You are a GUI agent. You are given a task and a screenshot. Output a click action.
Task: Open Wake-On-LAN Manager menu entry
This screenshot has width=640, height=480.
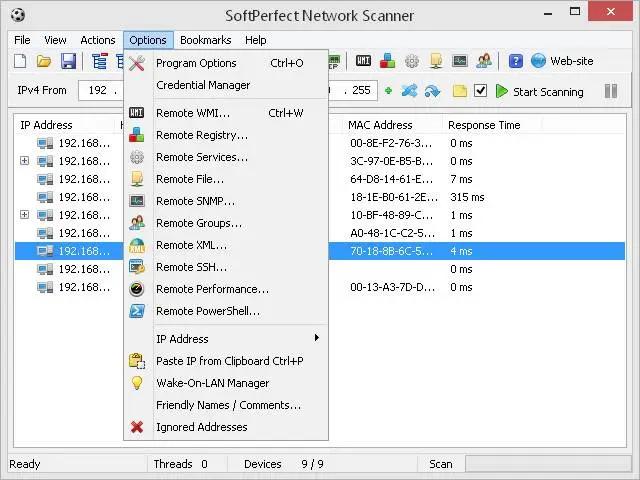226,383
